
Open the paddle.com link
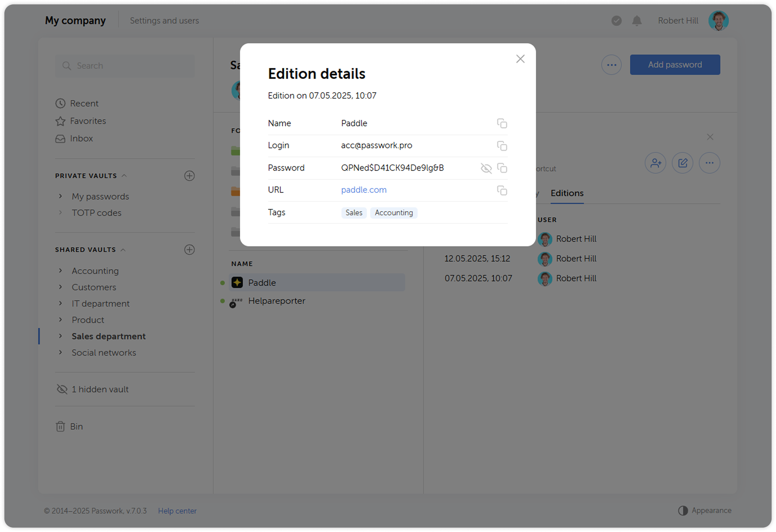coord(364,190)
